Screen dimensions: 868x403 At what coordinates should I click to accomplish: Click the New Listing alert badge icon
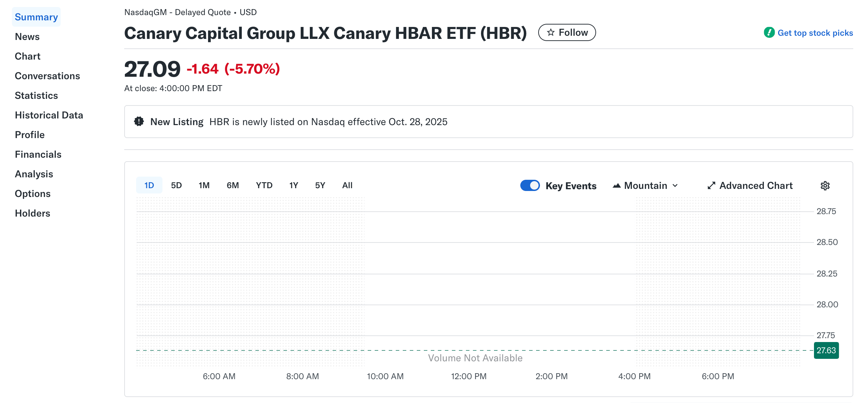pos(138,121)
